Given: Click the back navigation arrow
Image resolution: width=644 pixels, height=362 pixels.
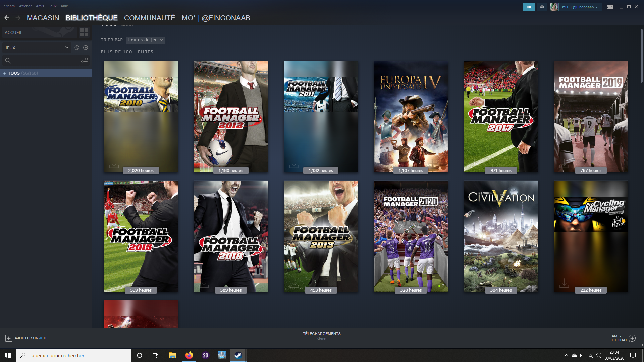Looking at the screenshot, I should point(7,18).
